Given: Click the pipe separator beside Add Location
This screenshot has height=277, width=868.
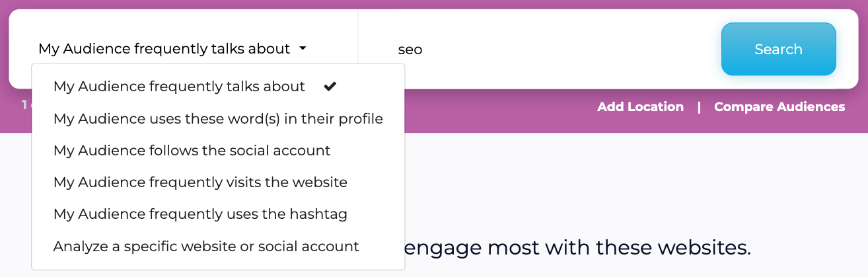Looking at the screenshot, I should coord(699,107).
